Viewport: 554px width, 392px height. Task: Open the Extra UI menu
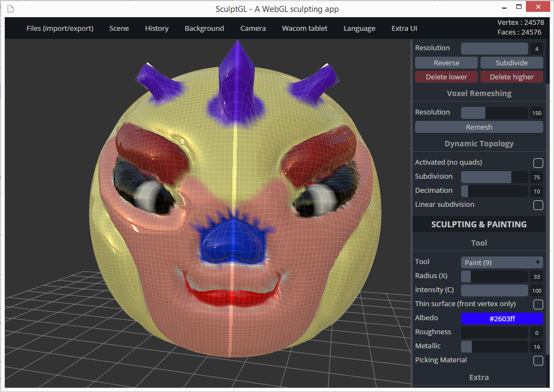tap(404, 28)
